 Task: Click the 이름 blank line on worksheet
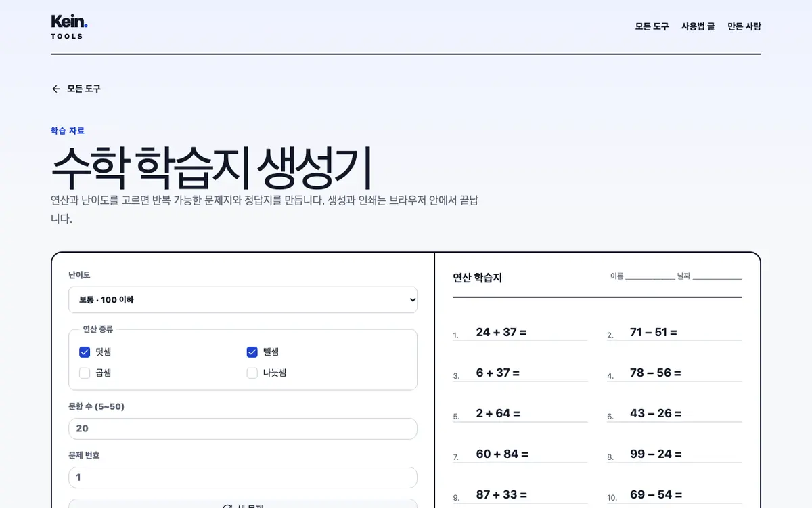650,277
